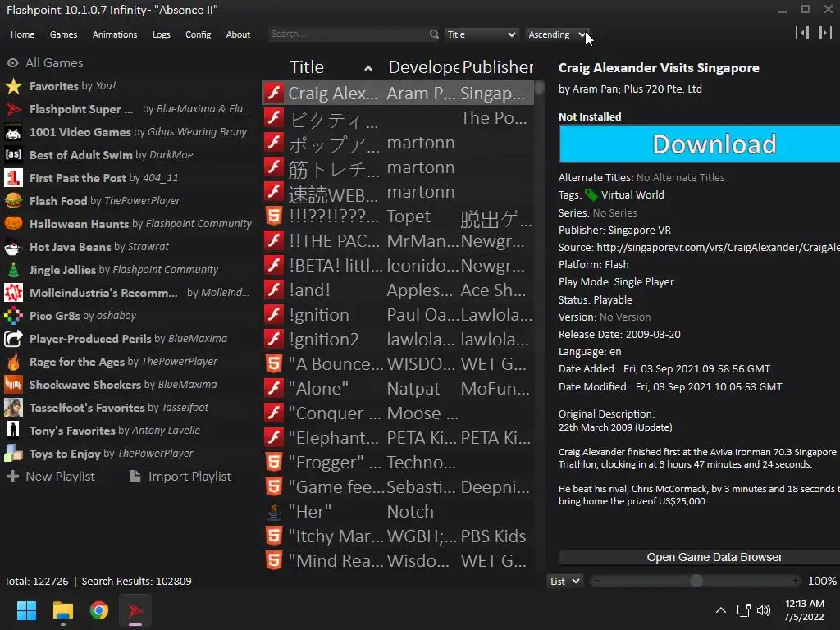The image size is (840, 630).
Task: Select the "Itchy Mar..." PBS Kids row
Action: click(x=399, y=536)
